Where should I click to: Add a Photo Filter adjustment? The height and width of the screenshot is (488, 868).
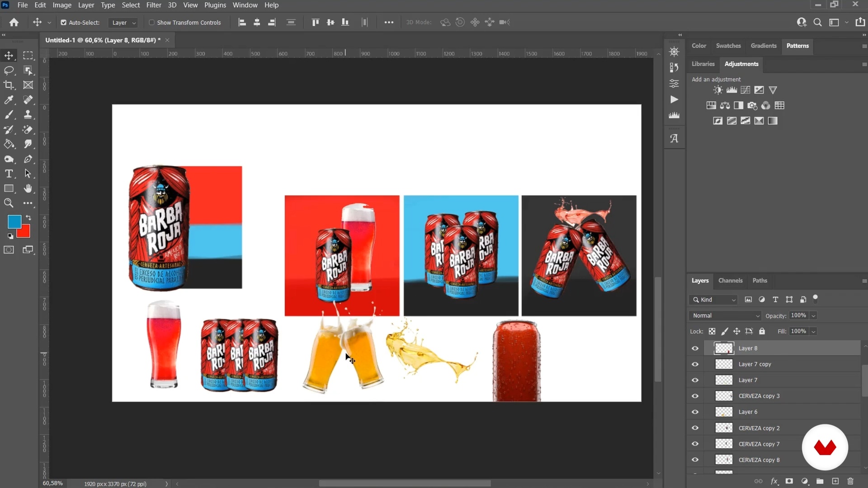(x=752, y=106)
